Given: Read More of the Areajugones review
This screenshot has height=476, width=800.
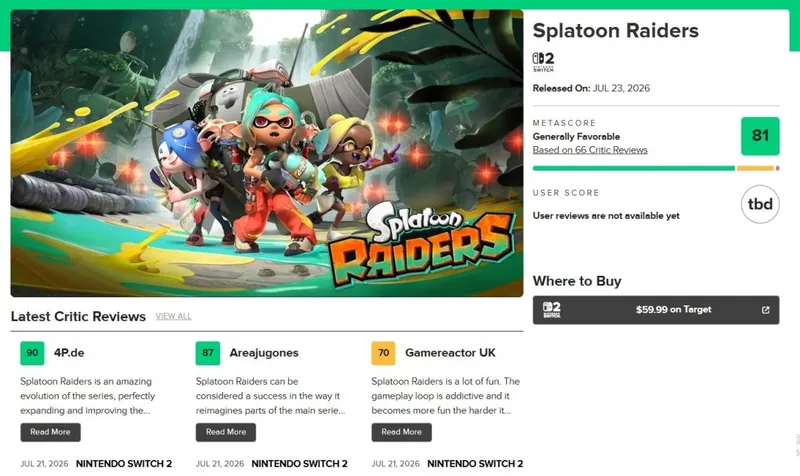Looking at the screenshot, I should [226, 432].
